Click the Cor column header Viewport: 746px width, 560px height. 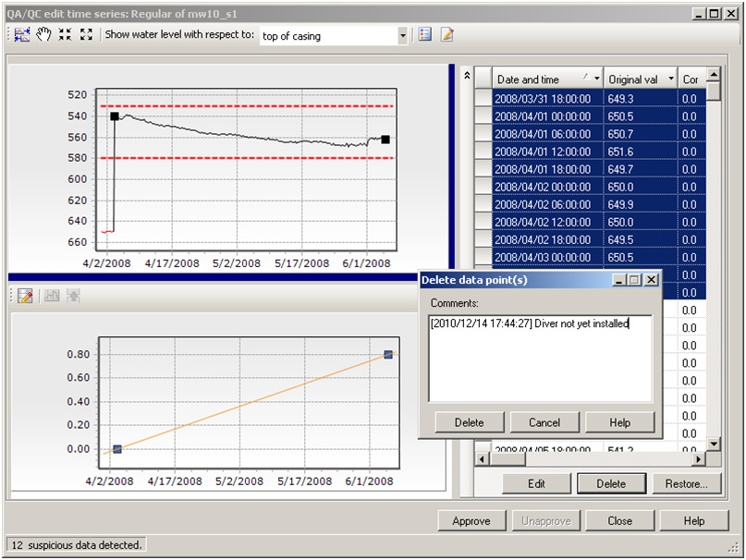point(691,79)
